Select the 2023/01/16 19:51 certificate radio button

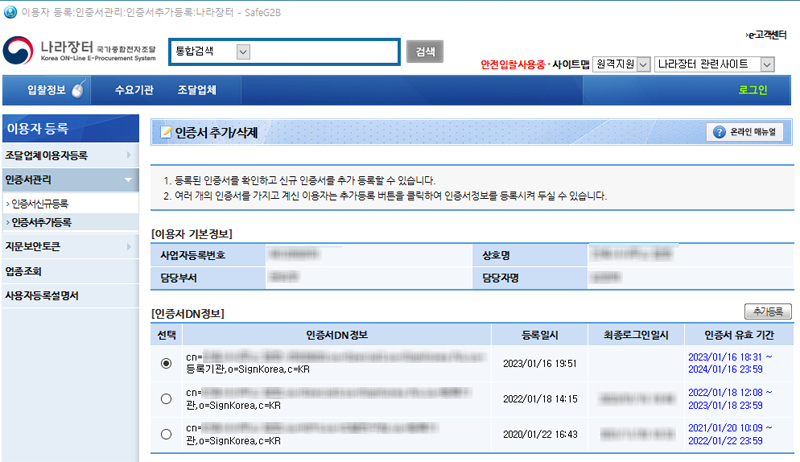166,363
